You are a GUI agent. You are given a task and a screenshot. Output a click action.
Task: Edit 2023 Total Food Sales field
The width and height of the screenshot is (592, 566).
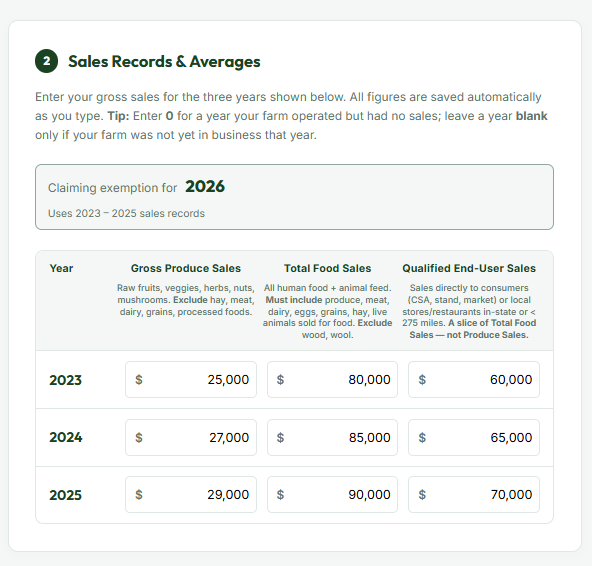332,379
